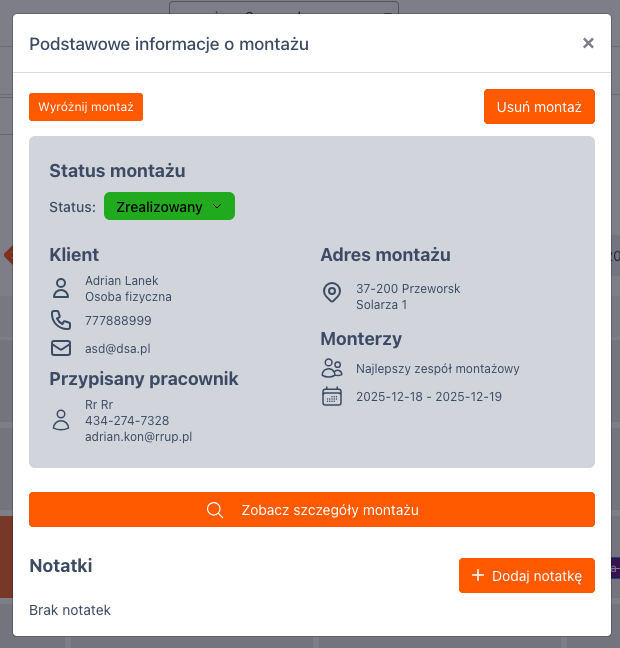The height and width of the screenshot is (648, 620).
Task: Click the client person icon
Action: [x=61, y=289]
